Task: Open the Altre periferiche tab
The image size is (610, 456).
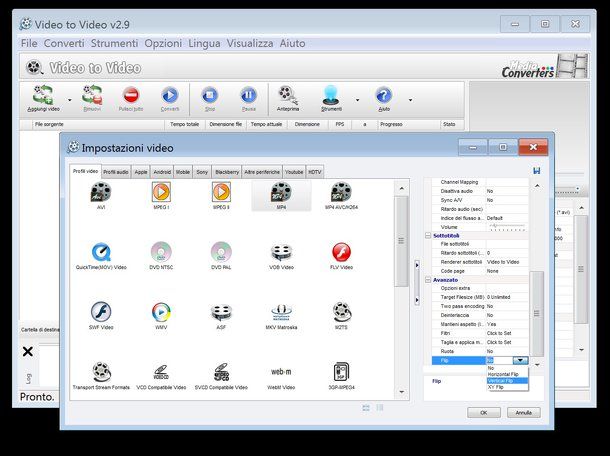Action: point(262,172)
